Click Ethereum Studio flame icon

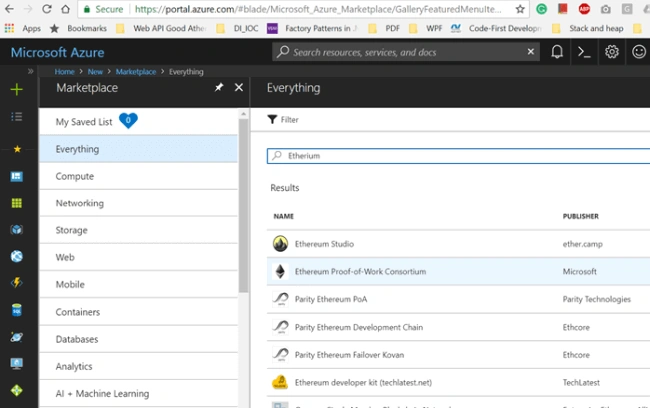pyautogui.click(x=280, y=244)
